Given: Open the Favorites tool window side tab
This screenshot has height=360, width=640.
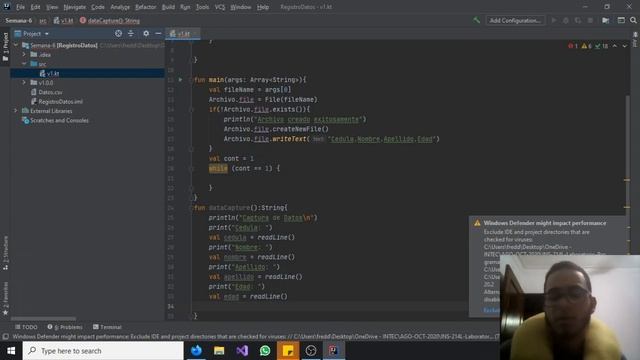Looking at the screenshot, I should 5,298.
